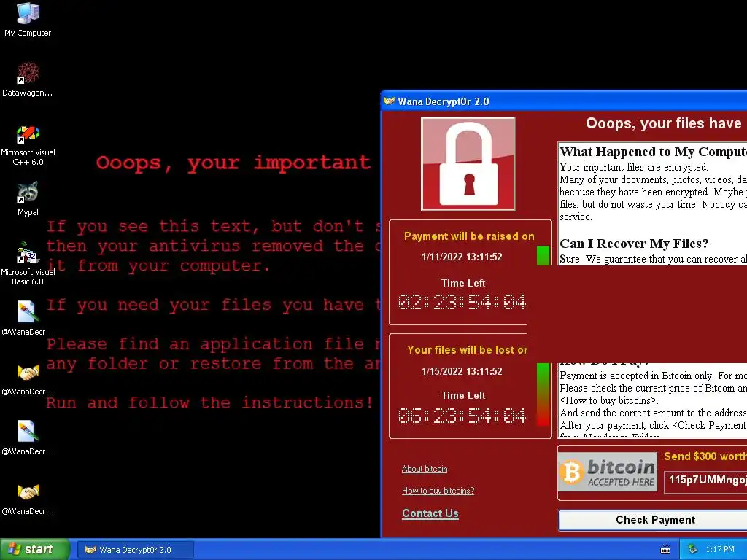The image size is (747, 560).
Task: Click the 'Send $300 worth' text
Action: pos(705,456)
